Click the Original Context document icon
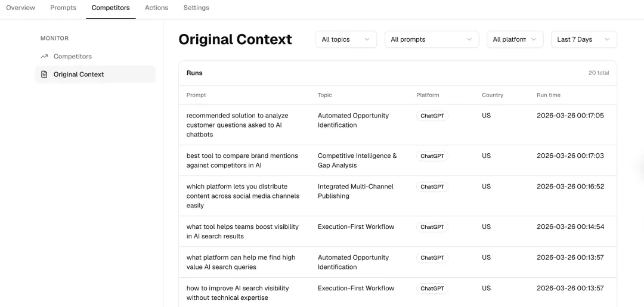This screenshot has width=644, height=307. point(44,75)
